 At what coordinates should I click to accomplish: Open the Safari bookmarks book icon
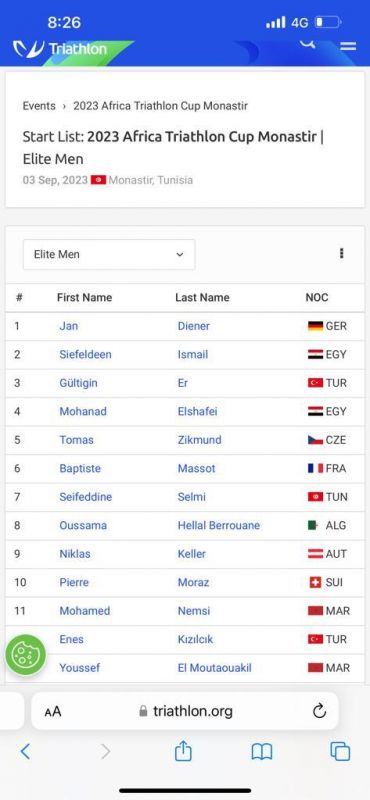(262, 752)
